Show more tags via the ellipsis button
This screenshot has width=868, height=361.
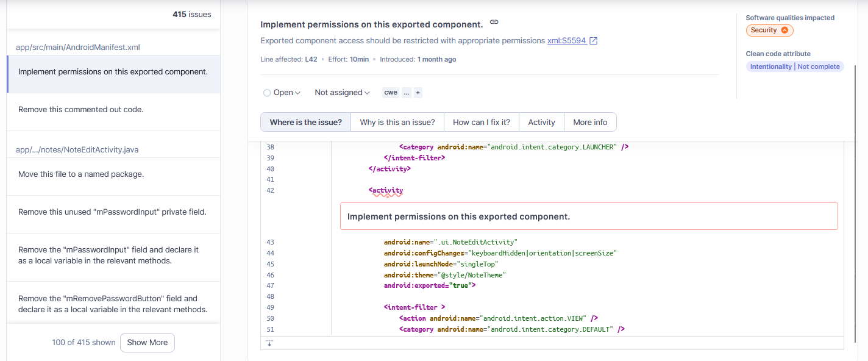407,93
